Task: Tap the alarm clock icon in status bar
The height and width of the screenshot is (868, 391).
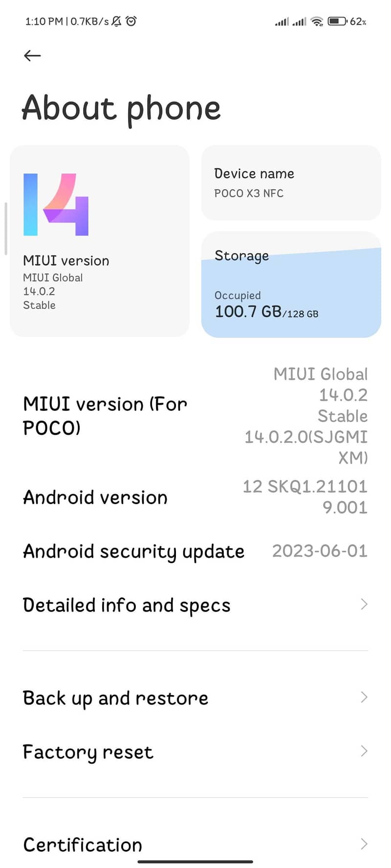Action: 130,21
